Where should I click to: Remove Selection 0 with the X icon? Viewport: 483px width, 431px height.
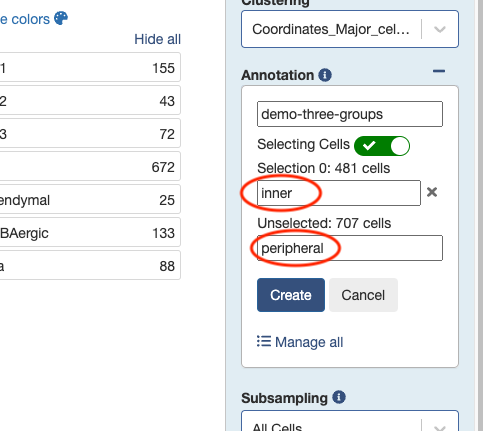tap(432, 192)
